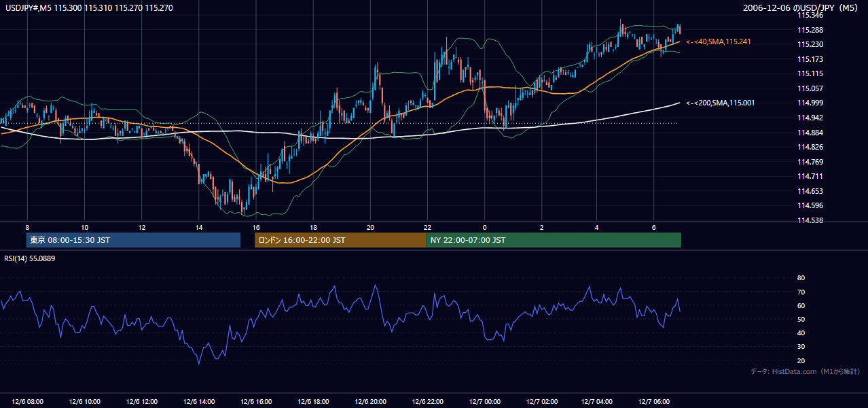Select the London 16:00-22:00 JST session bar
868x408 pixels.
point(340,240)
